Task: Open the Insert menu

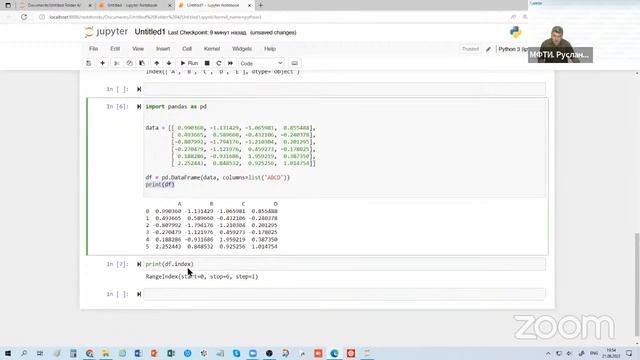Action: (x=163, y=49)
